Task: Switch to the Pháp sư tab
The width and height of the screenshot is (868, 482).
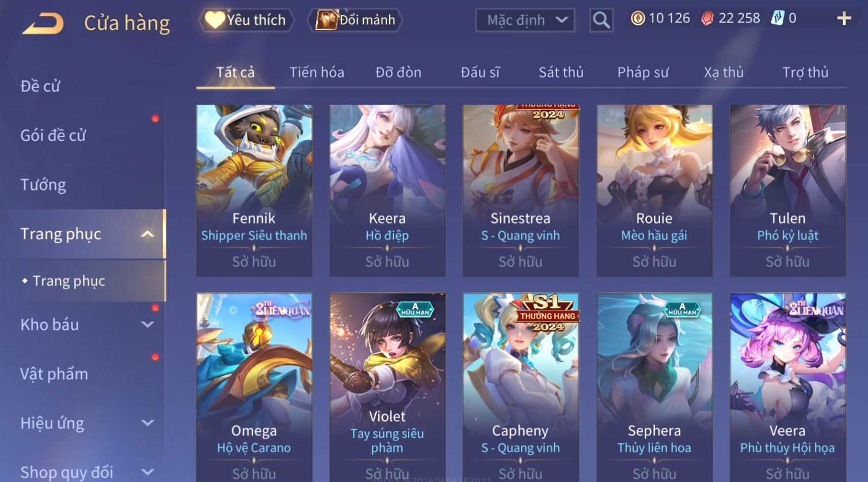Action: click(643, 72)
